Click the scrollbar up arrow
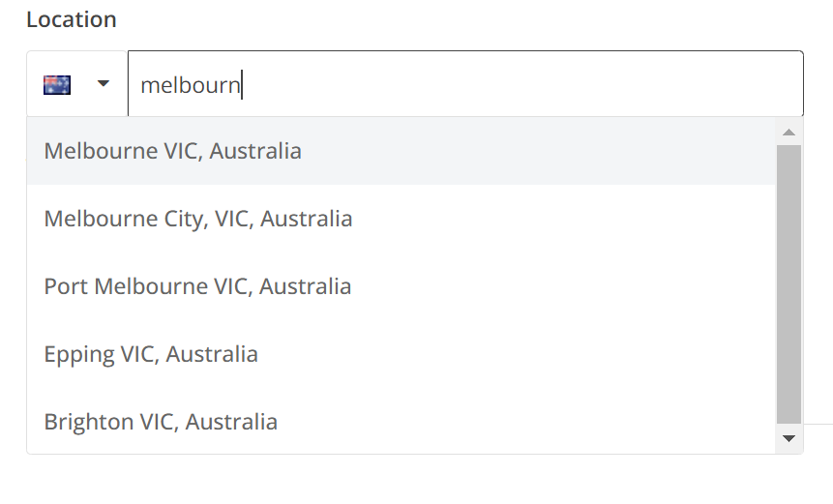The height and width of the screenshot is (504, 833). 788,132
